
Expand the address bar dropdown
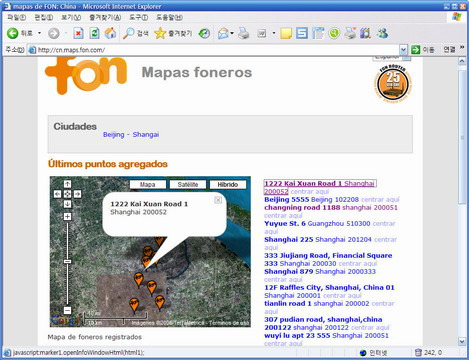(403, 50)
